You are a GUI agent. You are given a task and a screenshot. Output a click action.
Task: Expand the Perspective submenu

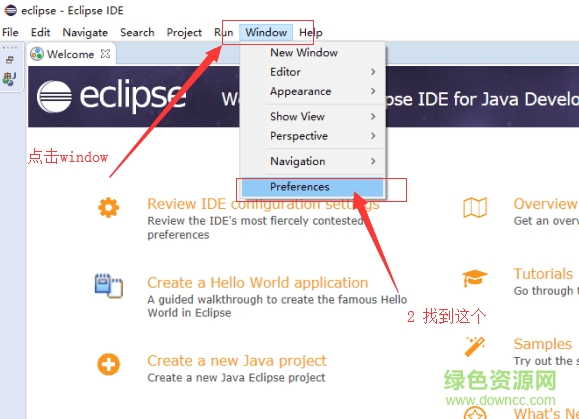(312, 136)
